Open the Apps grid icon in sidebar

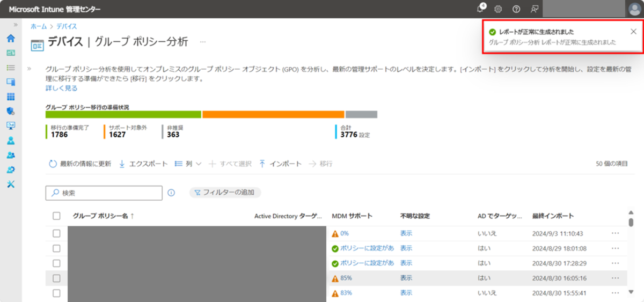11,97
